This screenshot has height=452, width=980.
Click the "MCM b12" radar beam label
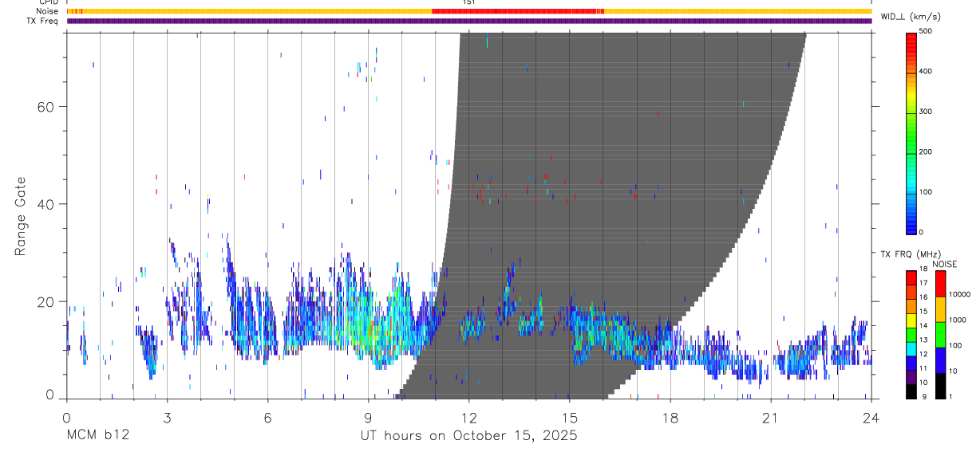point(98,435)
